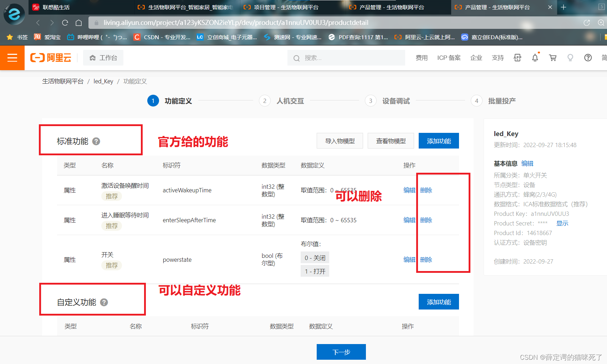Select step 4 批量投产
This screenshot has width=607, height=364.
[493, 101]
